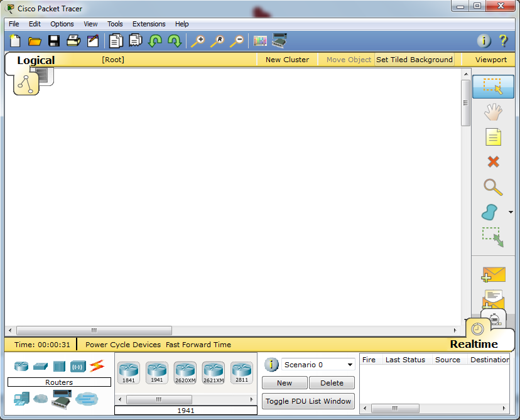Image resolution: width=520 pixels, height=420 pixels.
Task: Select the Routers device category
Action: 21,366
